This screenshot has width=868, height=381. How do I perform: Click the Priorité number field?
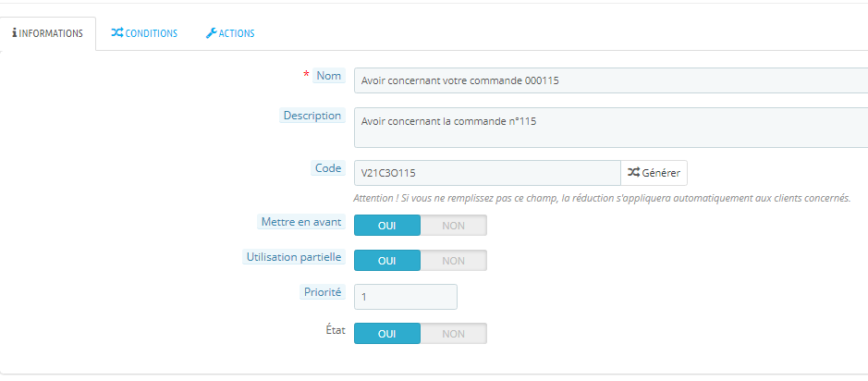click(x=406, y=297)
